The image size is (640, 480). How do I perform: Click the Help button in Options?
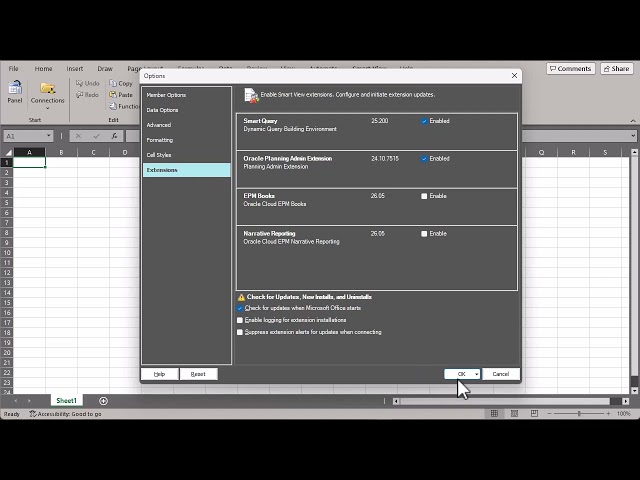click(x=159, y=374)
